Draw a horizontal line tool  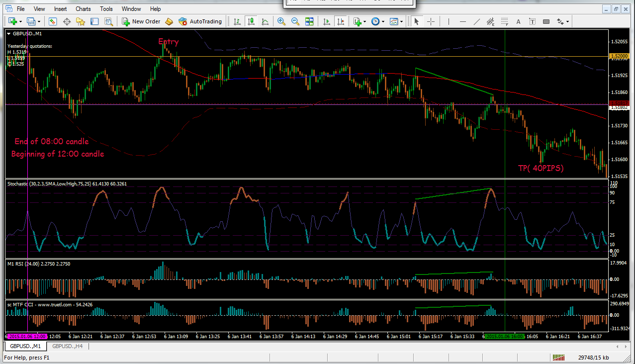[463, 21]
